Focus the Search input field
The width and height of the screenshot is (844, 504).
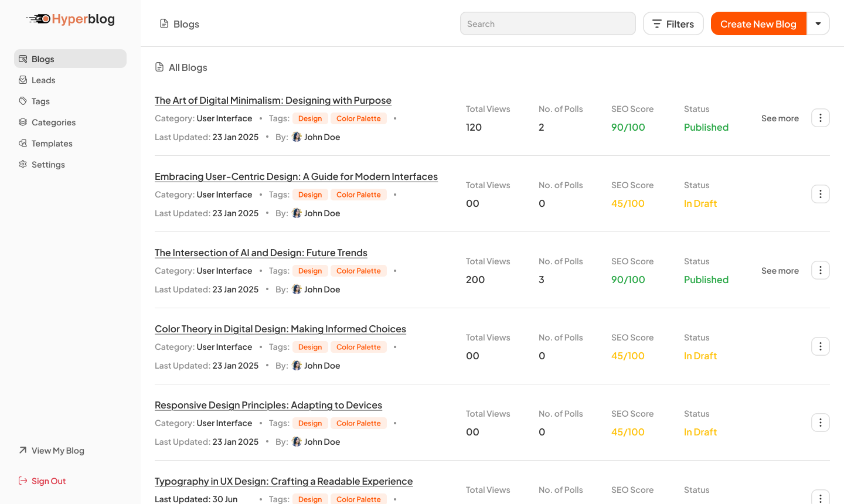point(547,24)
